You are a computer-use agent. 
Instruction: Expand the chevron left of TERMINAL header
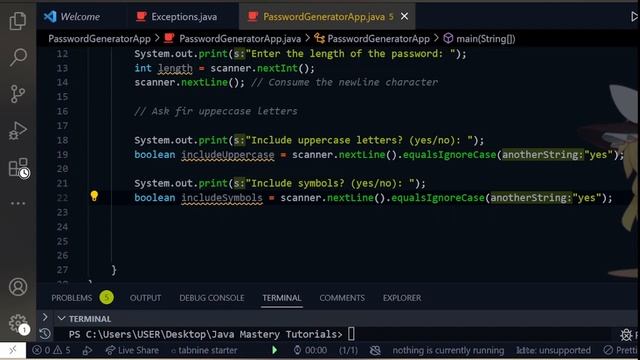45,317
